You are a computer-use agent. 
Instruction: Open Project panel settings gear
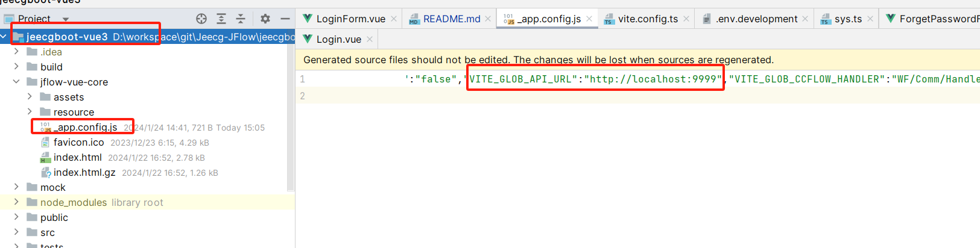(x=265, y=19)
